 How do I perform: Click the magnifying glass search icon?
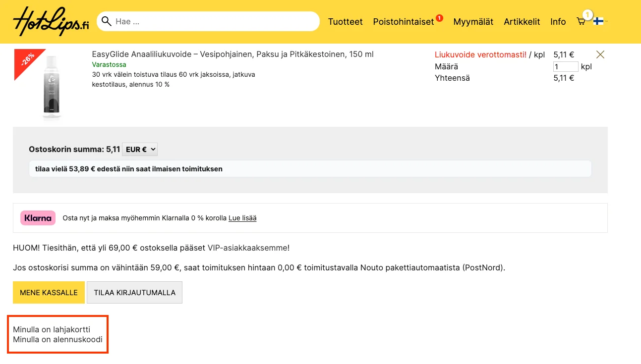(106, 21)
